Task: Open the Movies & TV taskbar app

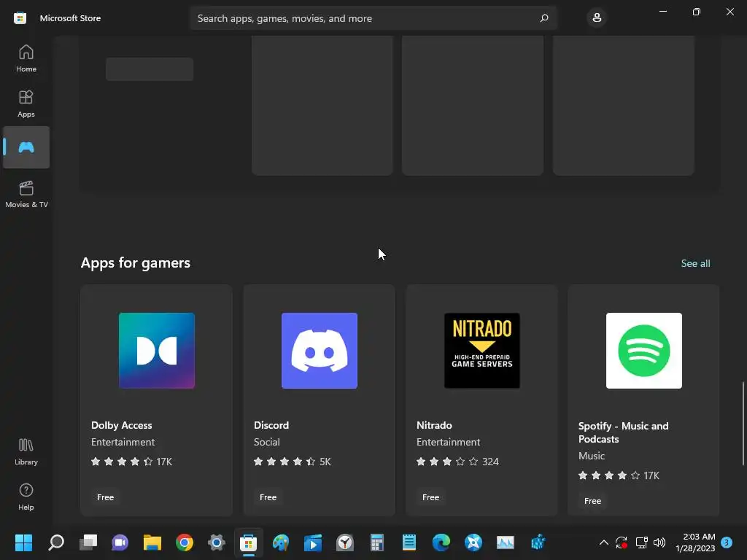Action: 312,542
